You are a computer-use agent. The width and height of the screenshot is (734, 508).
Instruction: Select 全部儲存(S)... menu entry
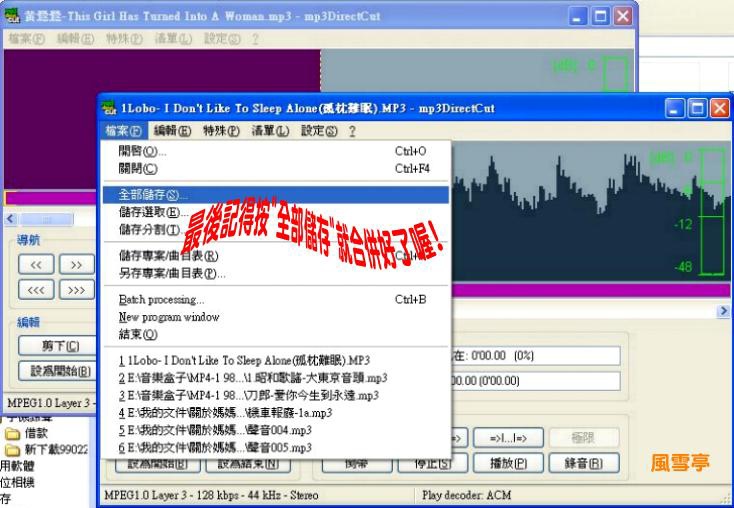click(276, 195)
